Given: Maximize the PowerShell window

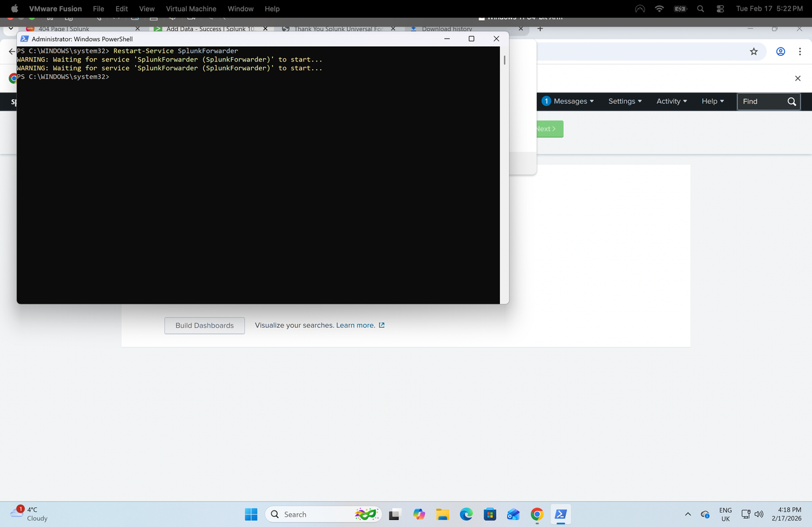Looking at the screenshot, I should (471, 39).
